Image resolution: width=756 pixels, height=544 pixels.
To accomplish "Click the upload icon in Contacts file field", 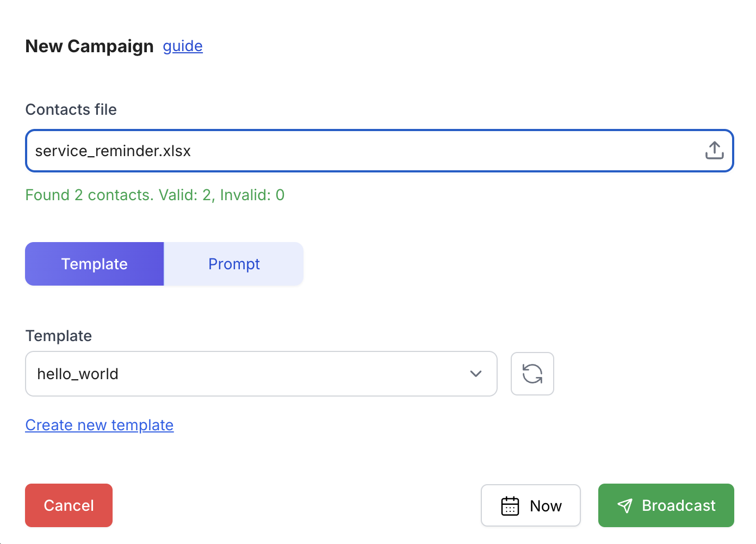I will point(714,151).
